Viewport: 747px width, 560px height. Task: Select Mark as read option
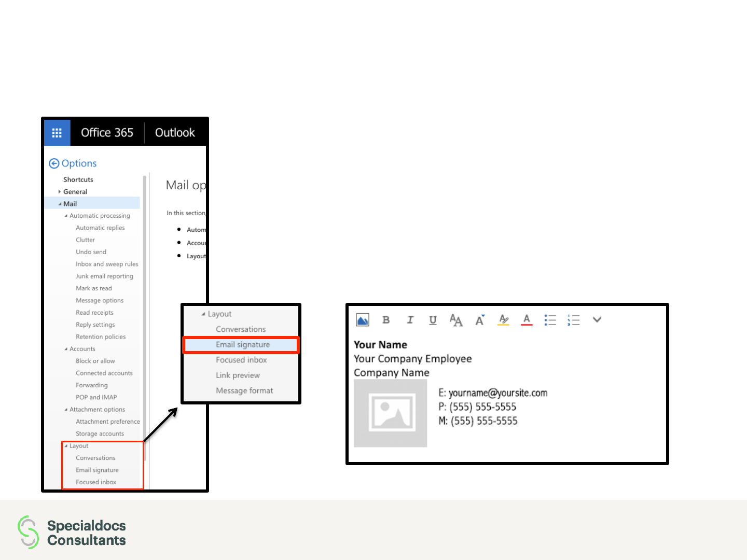click(94, 288)
